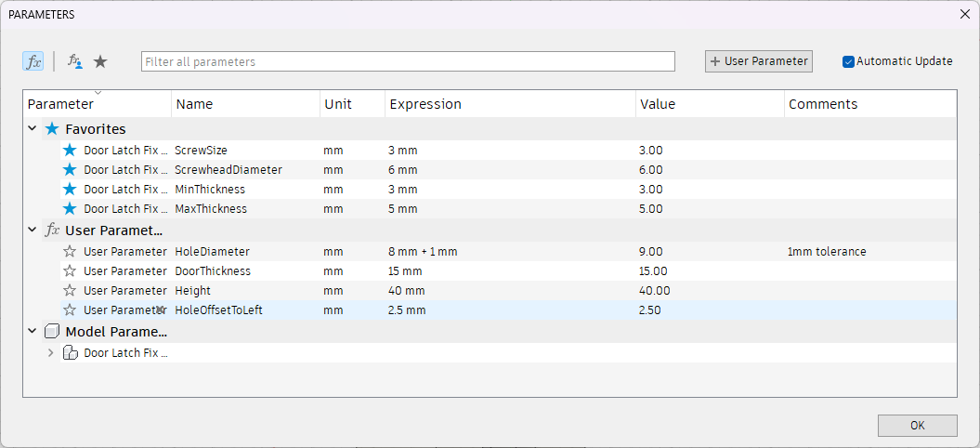Focus the Filter all parameters field
This screenshot has height=448, width=980.
pos(408,61)
